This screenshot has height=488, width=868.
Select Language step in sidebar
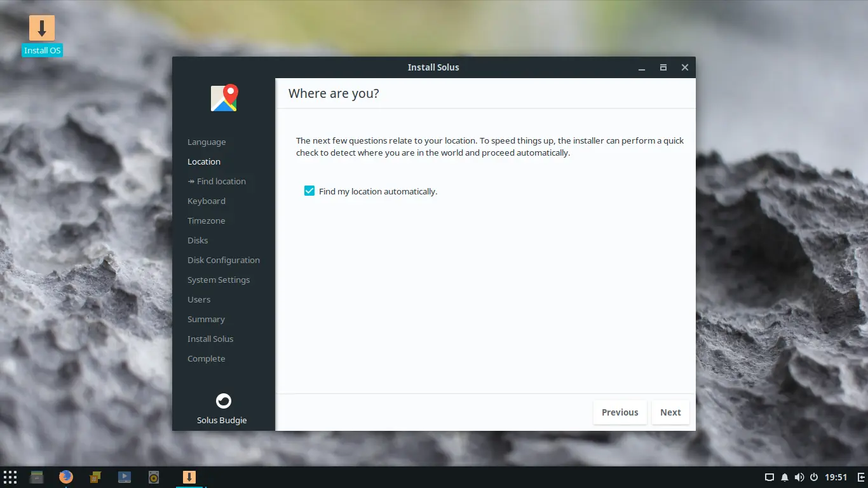click(207, 142)
